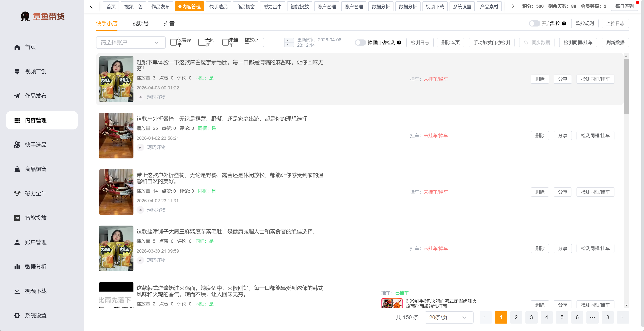Viewport: 644px width, 331px height.
Task: Click the 每日签到 button
Action: pyautogui.click(x=624, y=6)
